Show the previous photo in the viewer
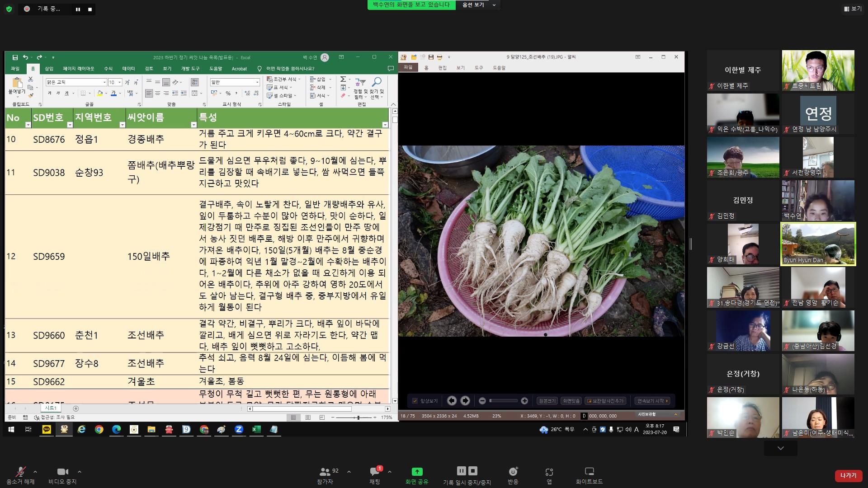 tap(452, 401)
